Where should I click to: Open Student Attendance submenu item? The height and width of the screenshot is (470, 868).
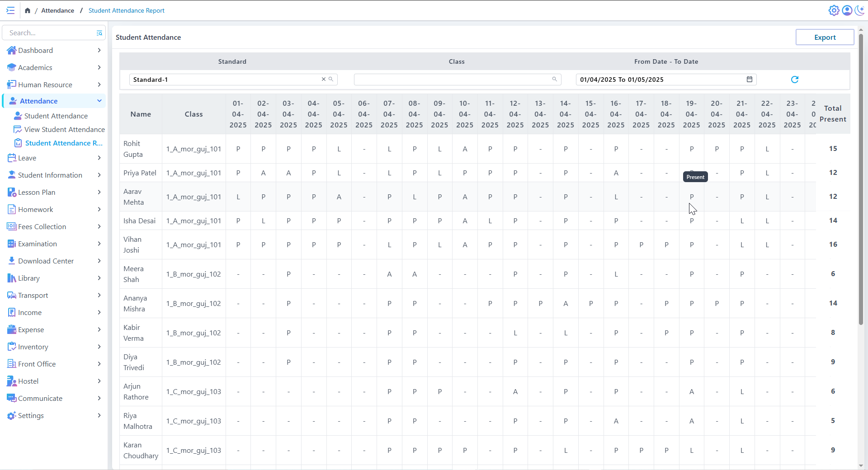tap(56, 116)
